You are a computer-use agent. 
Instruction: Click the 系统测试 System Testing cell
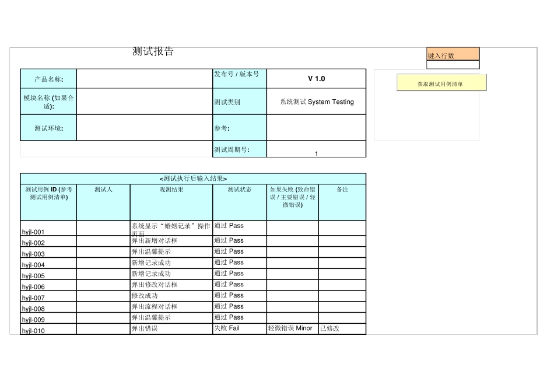[316, 101]
